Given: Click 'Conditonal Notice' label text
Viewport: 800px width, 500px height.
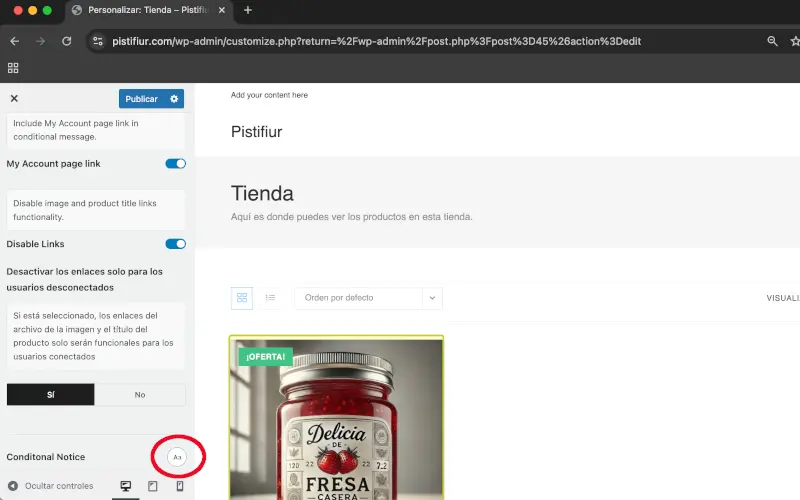Looking at the screenshot, I should [46, 457].
